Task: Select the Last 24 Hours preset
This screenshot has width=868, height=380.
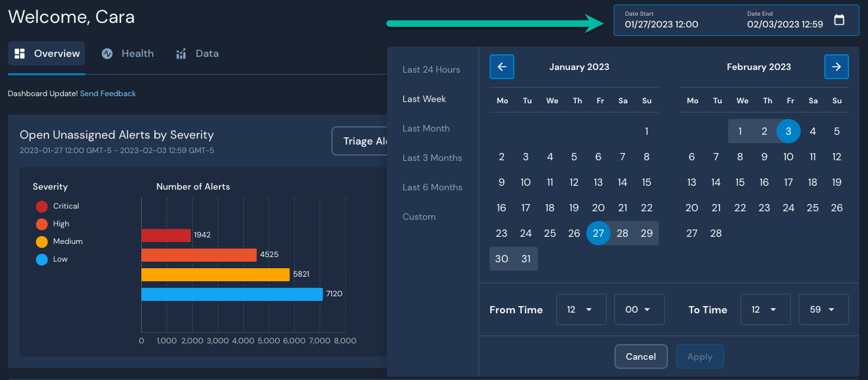Action: tap(431, 69)
